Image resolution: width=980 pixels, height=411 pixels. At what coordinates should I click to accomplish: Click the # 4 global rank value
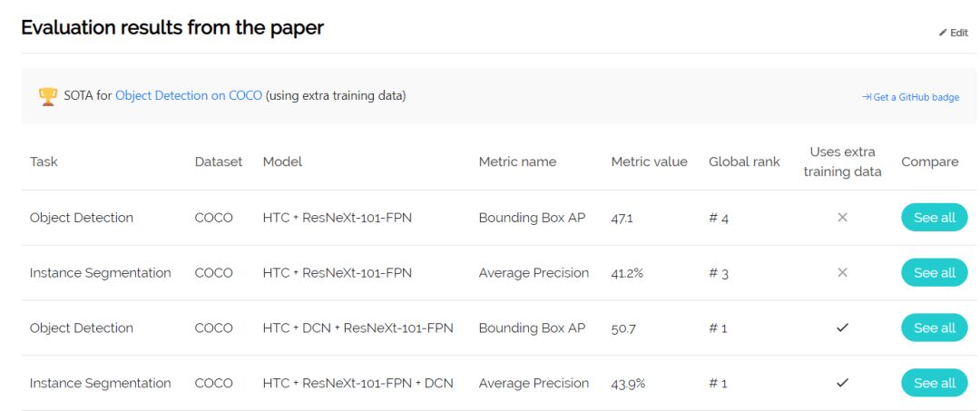719,219
